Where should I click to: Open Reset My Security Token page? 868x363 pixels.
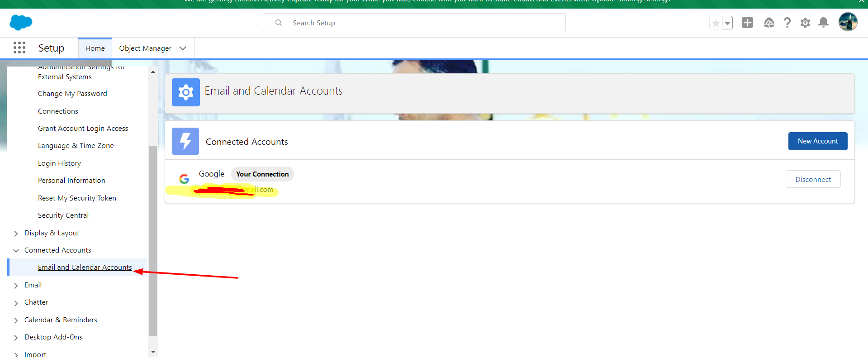[x=77, y=198]
